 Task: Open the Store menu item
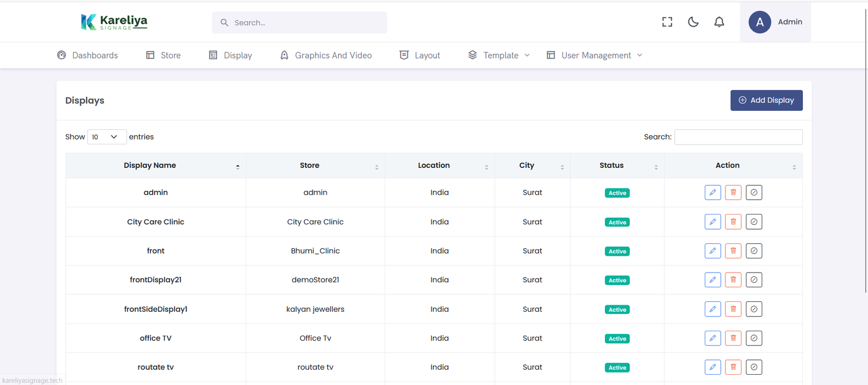163,55
